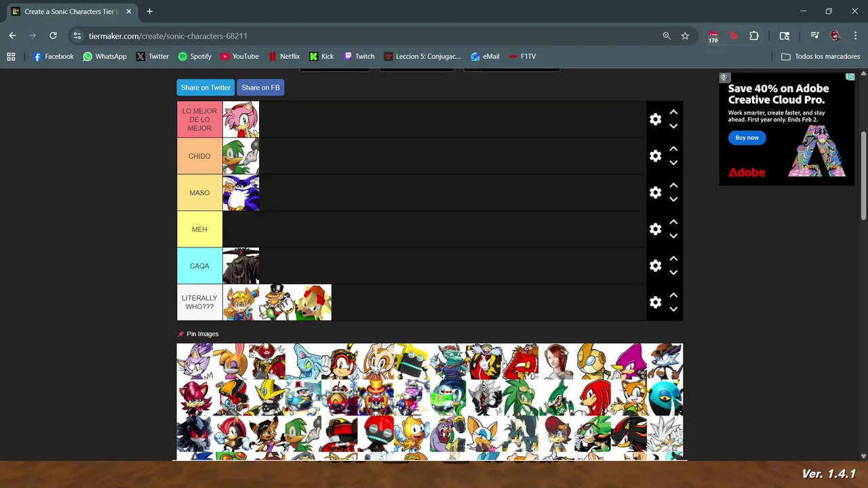
Task: Move CAQA tier up with arrow
Action: [673, 259]
